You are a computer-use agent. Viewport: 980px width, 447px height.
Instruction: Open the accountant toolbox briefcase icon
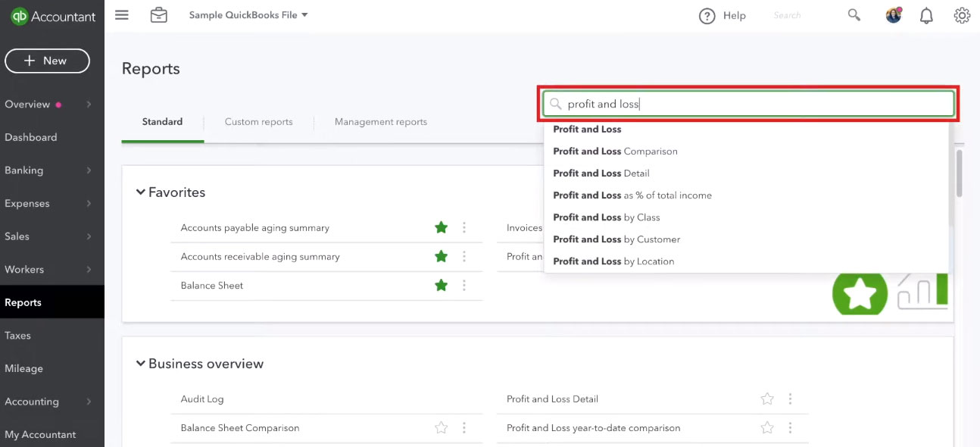click(x=158, y=15)
